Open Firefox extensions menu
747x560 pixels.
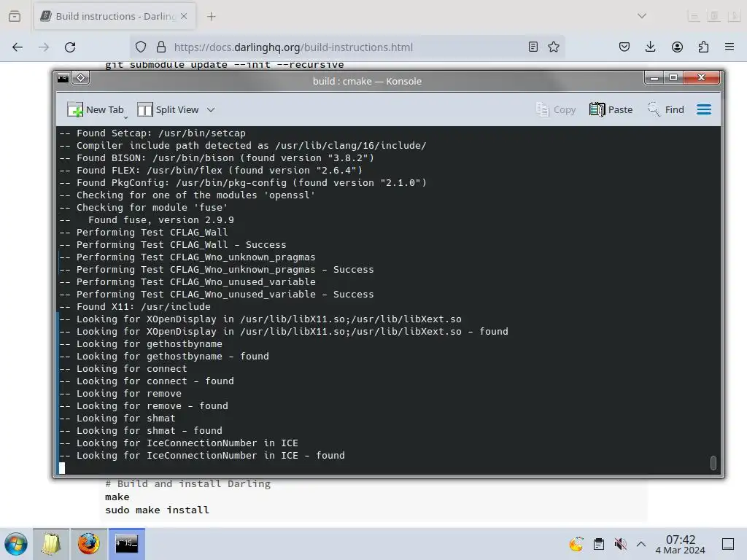(703, 47)
